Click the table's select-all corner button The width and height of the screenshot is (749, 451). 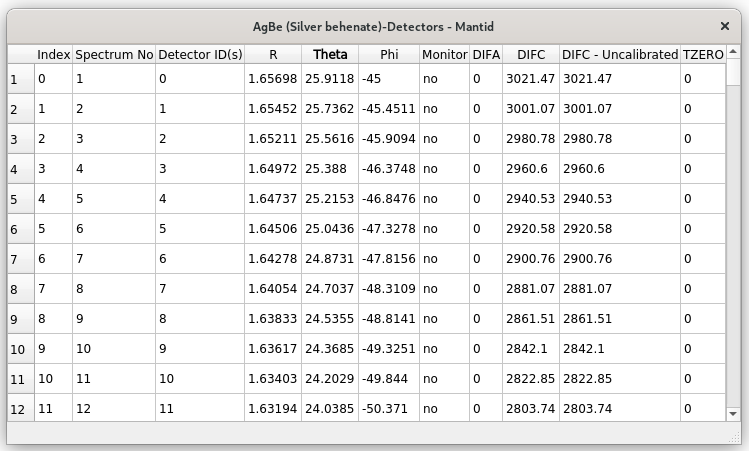[x=20, y=54]
